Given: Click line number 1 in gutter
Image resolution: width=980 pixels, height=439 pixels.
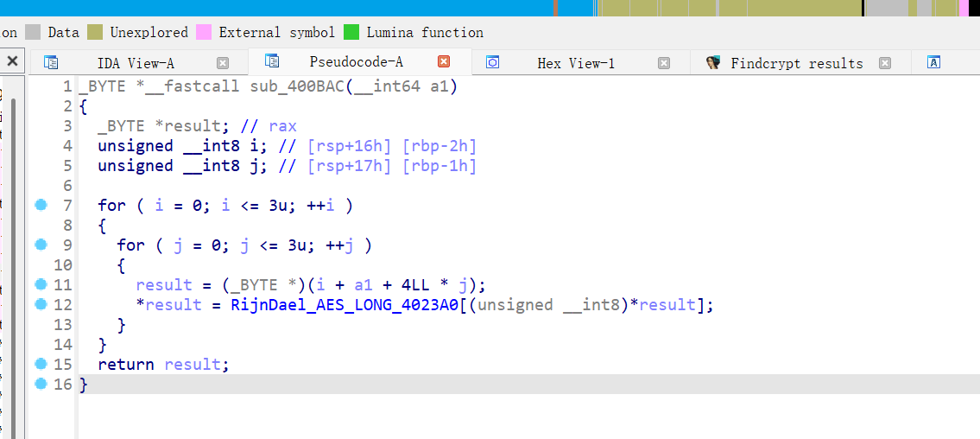Looking at the screenshot, I should click(66, 87).
